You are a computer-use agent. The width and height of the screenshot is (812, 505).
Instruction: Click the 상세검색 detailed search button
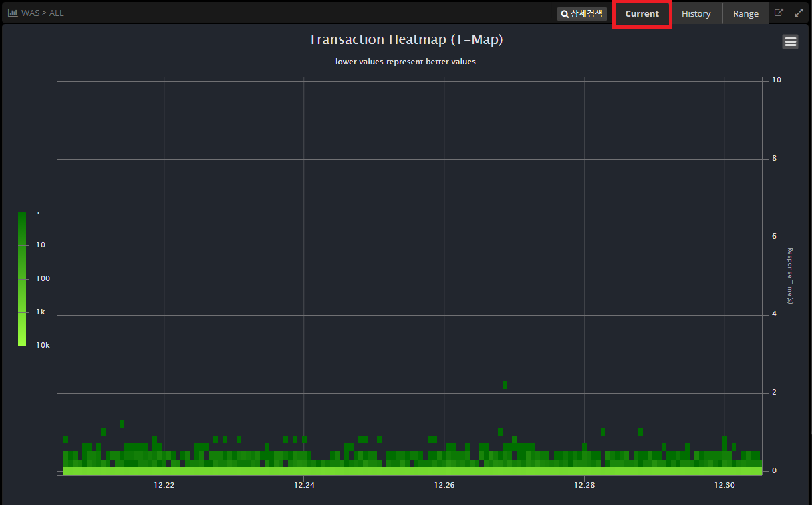(582, 13)
